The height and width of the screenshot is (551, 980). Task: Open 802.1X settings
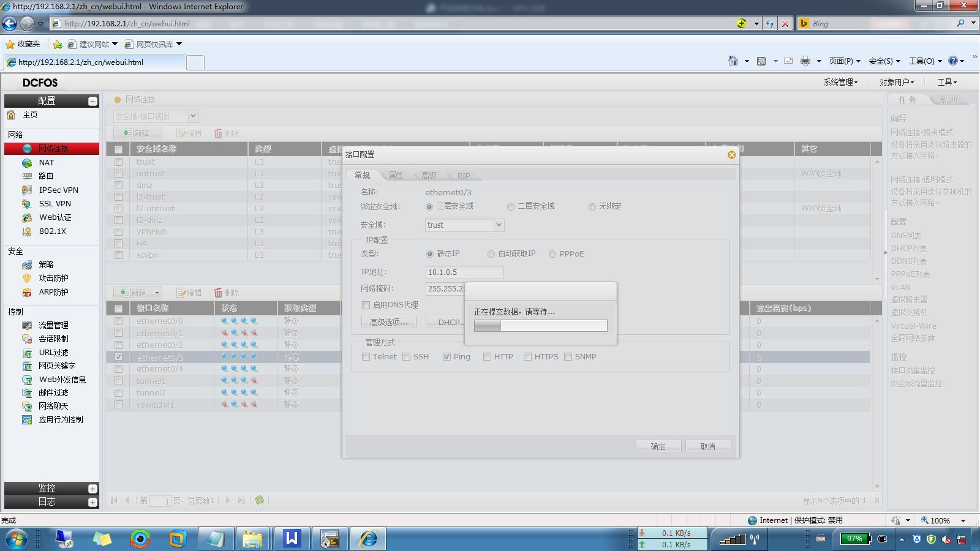click(52, 231)
